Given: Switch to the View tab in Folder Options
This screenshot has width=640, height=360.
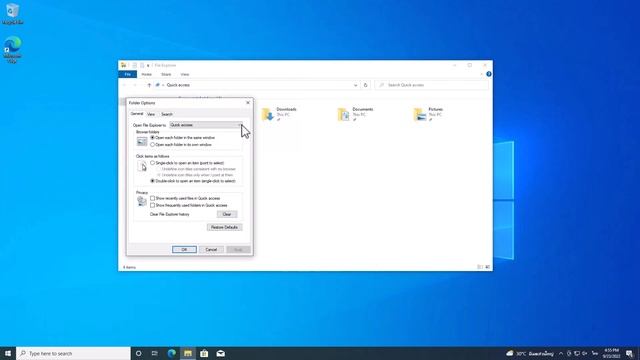Looking at the screenshot, I should 151,114.
